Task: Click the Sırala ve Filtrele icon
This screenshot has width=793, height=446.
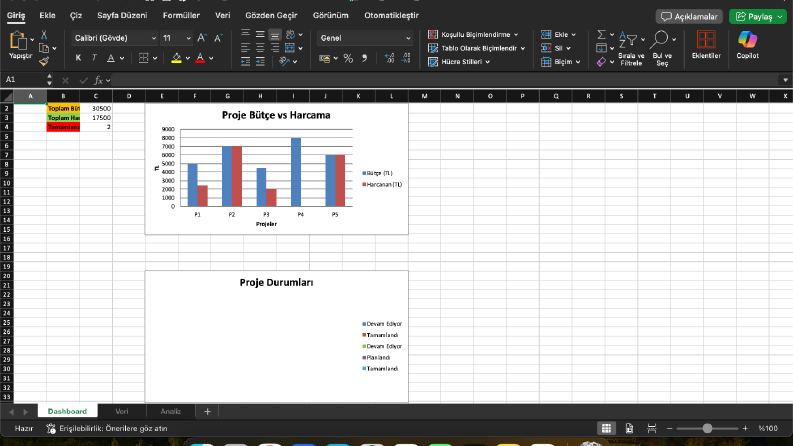Action: point(628,39)
